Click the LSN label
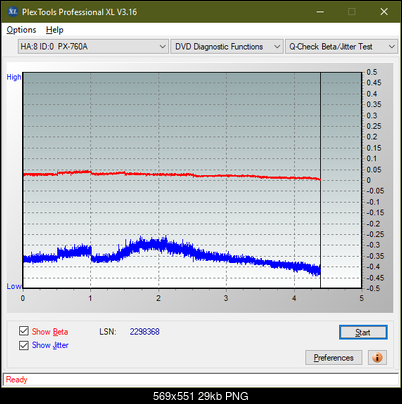Viewport: 402px width, 404px height. pos(107,332)
